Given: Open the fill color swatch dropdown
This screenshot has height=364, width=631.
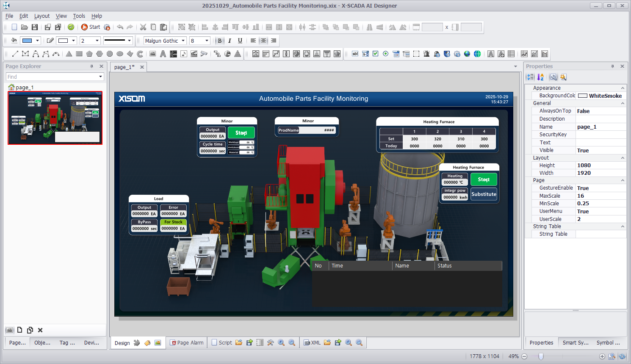Looking at the screenshot, I should click(38, 41).
